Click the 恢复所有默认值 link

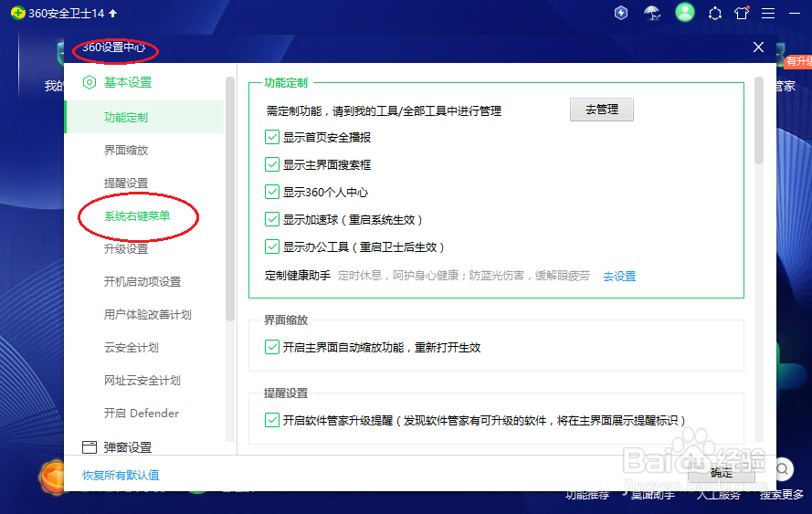(x=121, y=475)
